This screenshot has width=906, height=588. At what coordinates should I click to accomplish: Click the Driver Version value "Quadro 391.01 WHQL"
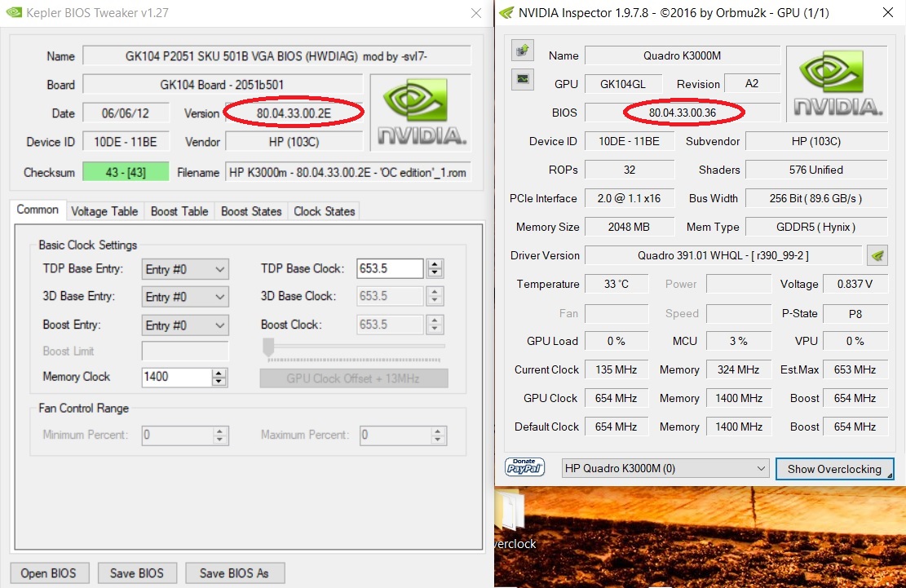point(723,255)
